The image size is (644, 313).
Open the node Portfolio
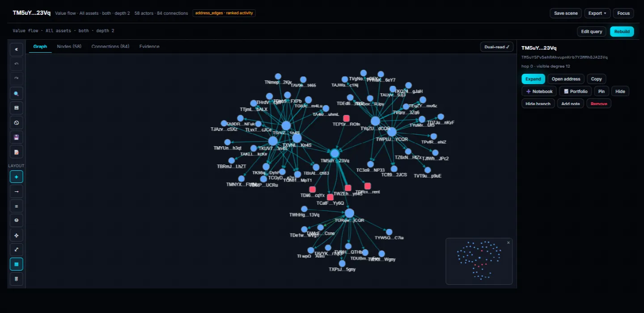576,91
